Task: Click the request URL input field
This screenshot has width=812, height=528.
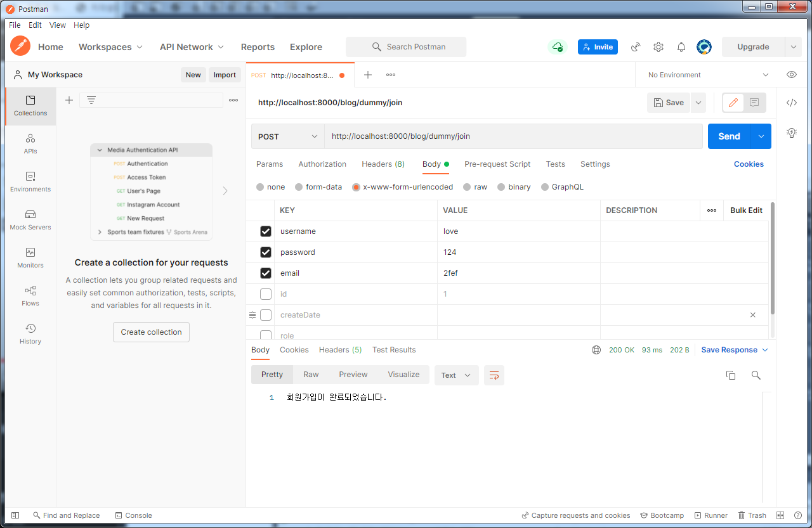Action: (x=513, y=136)
